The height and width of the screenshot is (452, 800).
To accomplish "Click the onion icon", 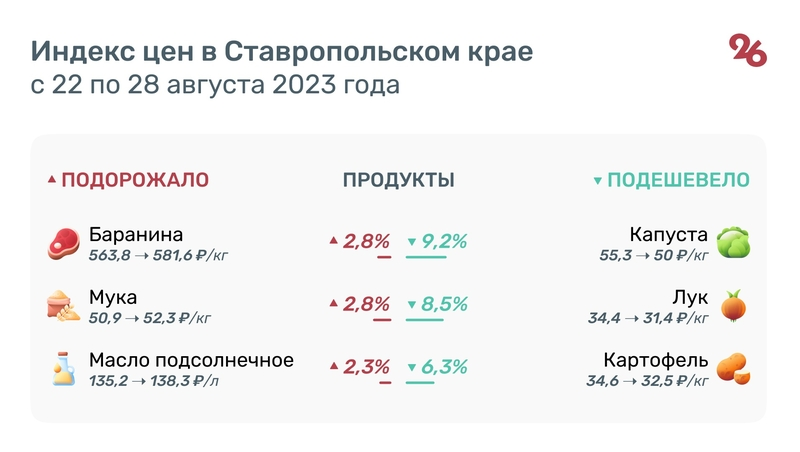I will click(x=735, y=306).
